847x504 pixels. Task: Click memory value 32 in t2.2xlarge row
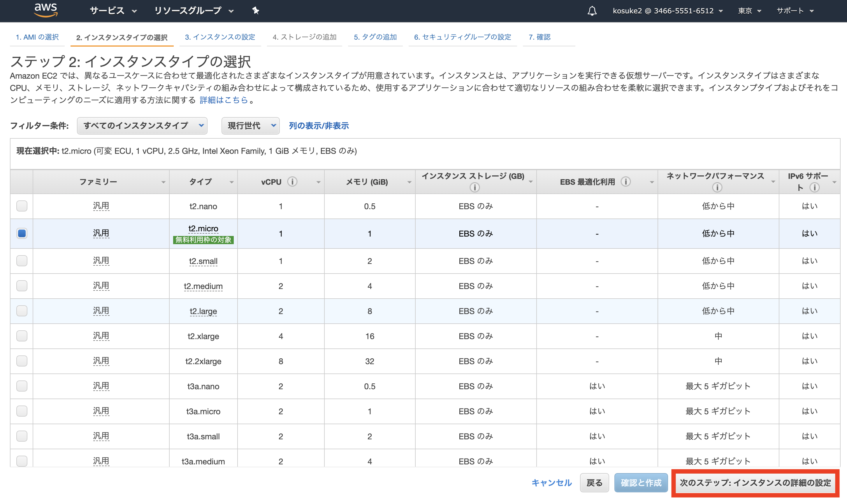tap(370, 361)
